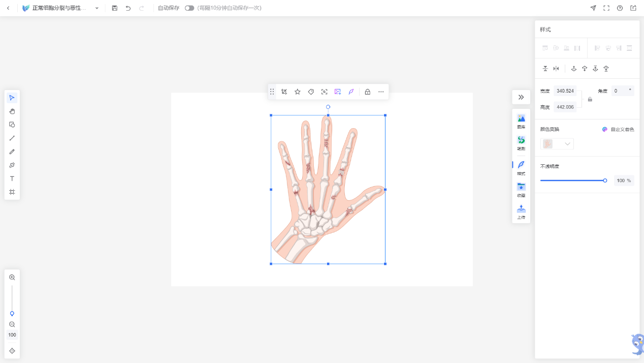Screen dimensions: 644x363
Task: Open the 图库 gallery tab
Action: 521,122
